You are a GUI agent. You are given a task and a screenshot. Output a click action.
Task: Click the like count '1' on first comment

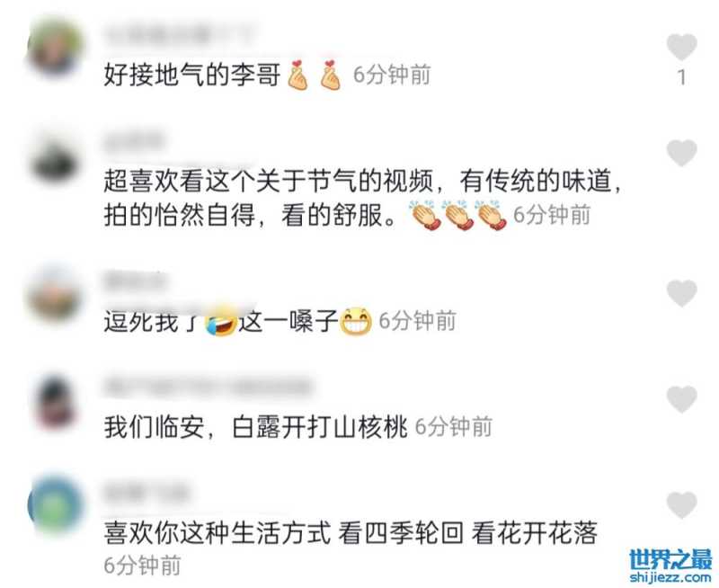click(x=682, y=77)
